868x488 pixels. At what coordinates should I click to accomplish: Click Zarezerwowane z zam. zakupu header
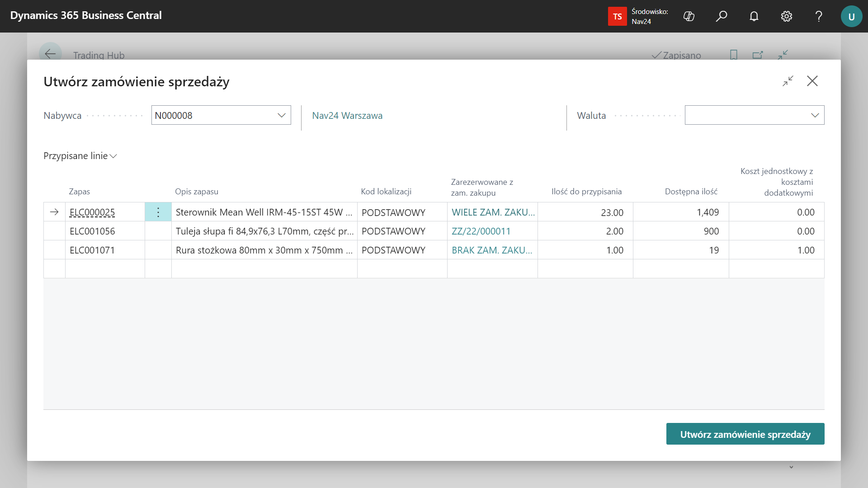482,187
